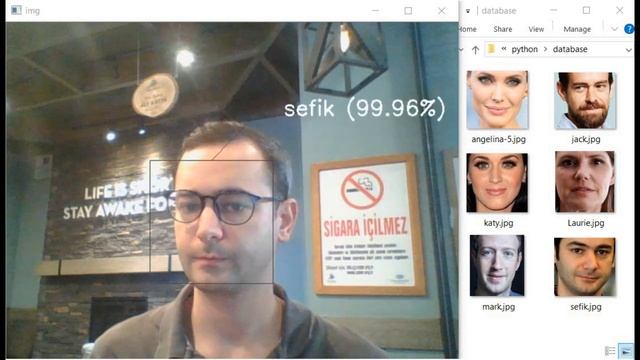The image size is (640, 360).
Task: Open quick access toolbar dropdown in database window
Action: tap(468, 11)
